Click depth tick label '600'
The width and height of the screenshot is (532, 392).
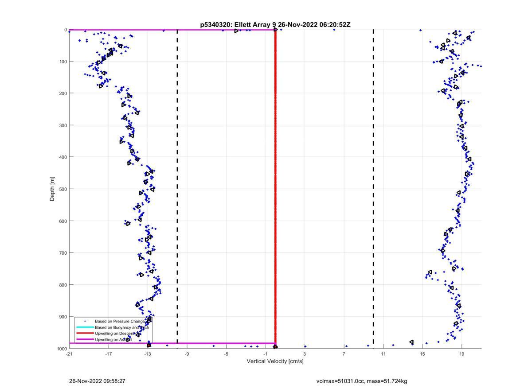coord(63,221)
